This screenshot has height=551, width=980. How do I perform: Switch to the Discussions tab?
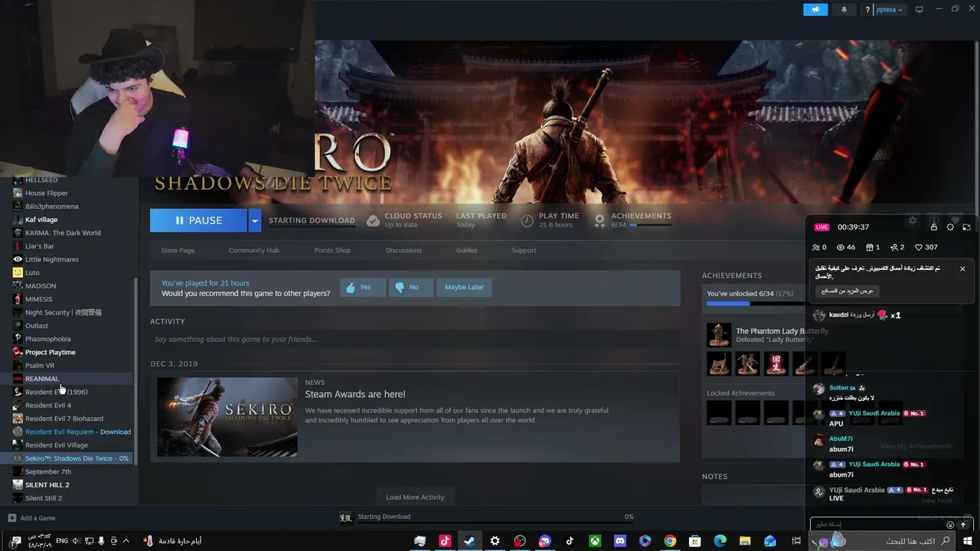tap(403, 250)
